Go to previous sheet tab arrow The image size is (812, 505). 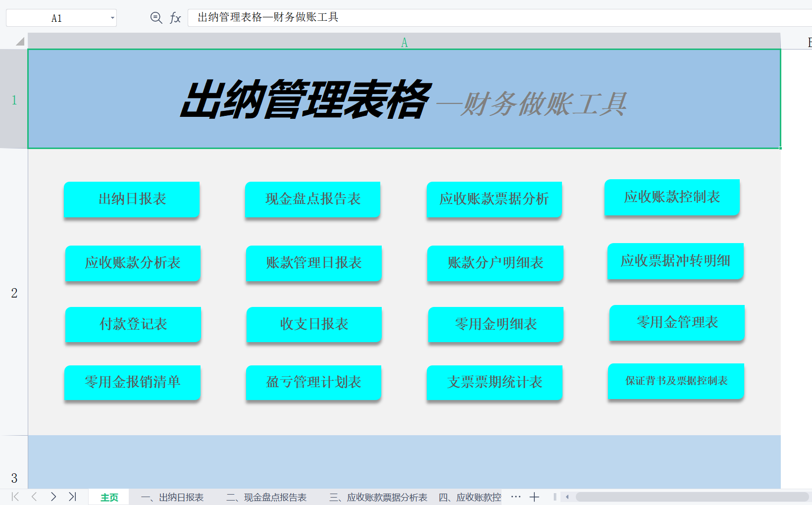point(34,497)
